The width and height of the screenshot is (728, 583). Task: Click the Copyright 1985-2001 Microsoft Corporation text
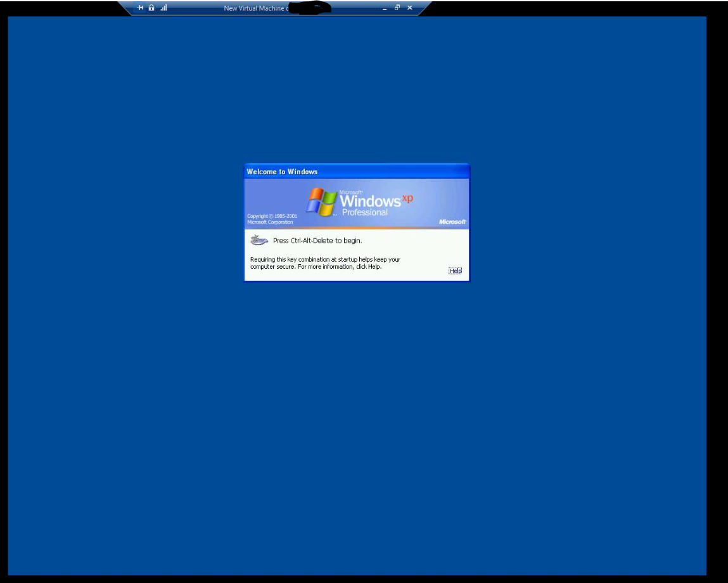pyautogui.click(x=272, y=219)
